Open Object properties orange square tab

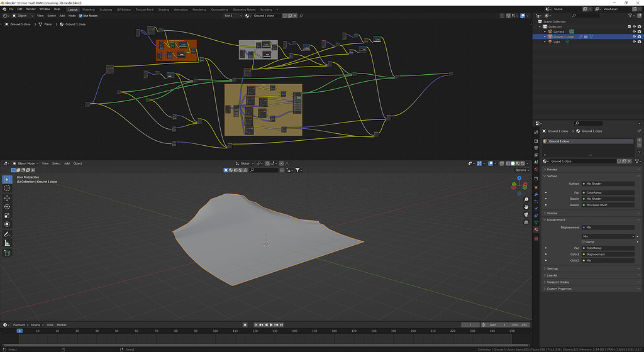pos(536,187)
